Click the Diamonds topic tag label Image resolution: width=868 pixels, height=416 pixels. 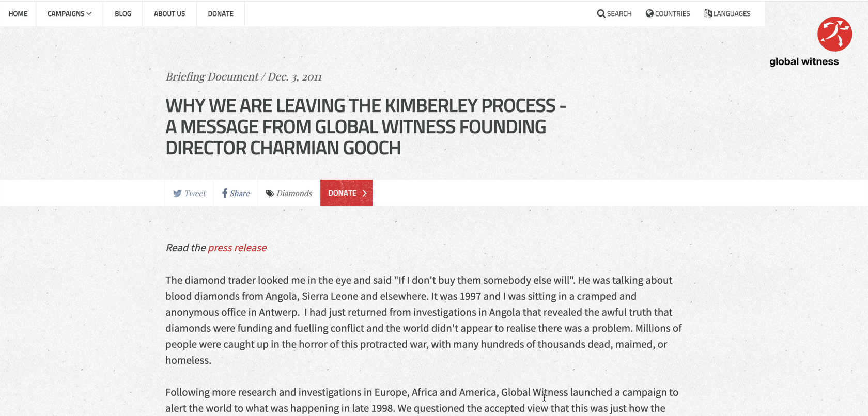[x=294, y=193]
